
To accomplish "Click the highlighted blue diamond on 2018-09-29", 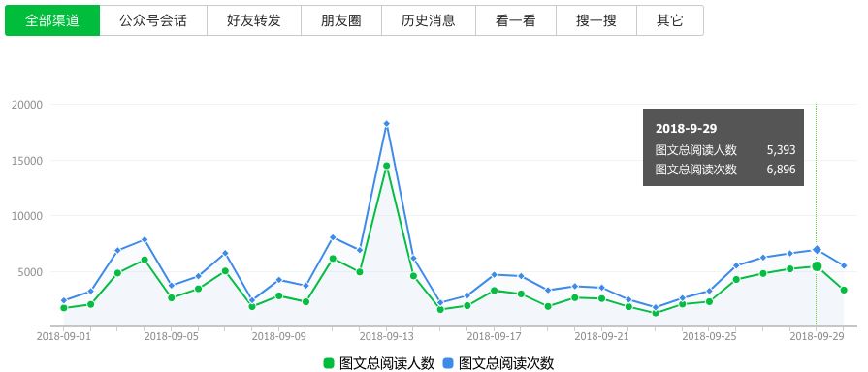I will click(817, 250).
